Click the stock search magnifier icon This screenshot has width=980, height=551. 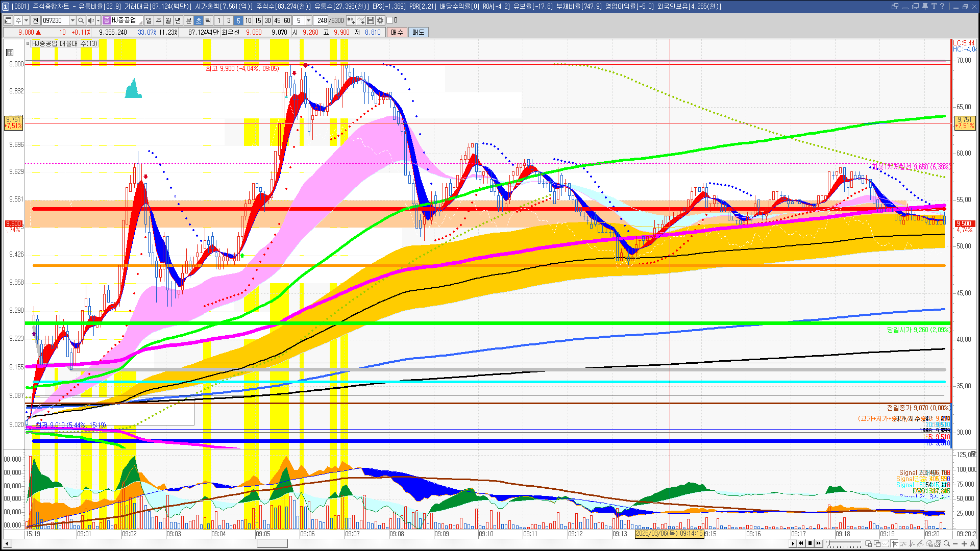click(x=81, y=20)
